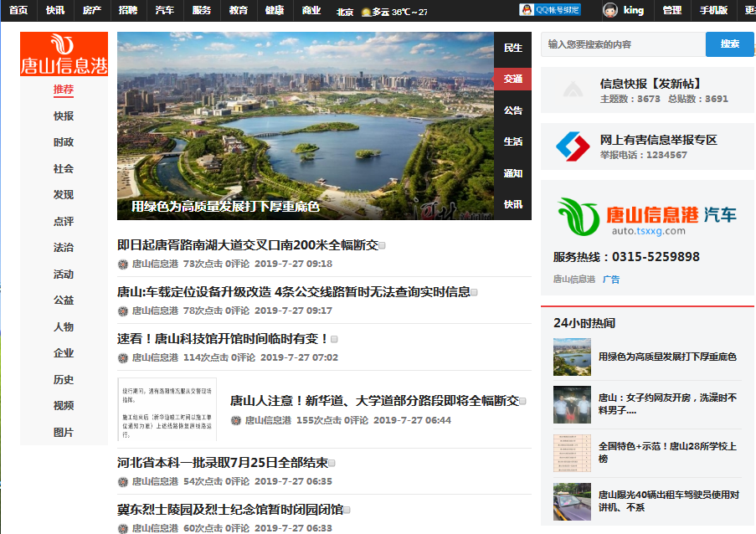Tick the checkbox after 速看!唐山科技馆 headline
This screenshot has width=756, height=534.
pos(334,339)
